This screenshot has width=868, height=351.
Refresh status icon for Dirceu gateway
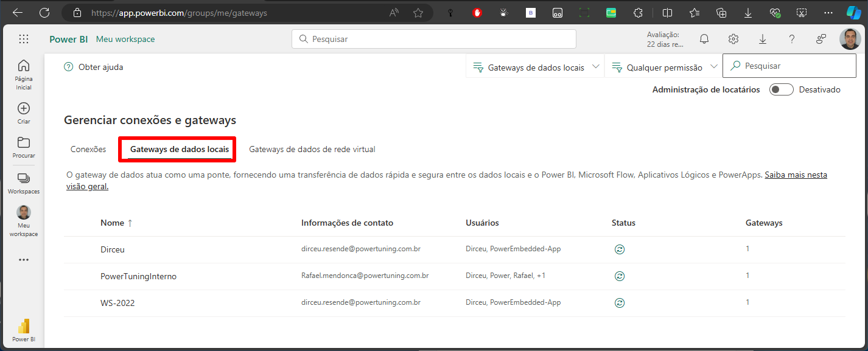620,249
